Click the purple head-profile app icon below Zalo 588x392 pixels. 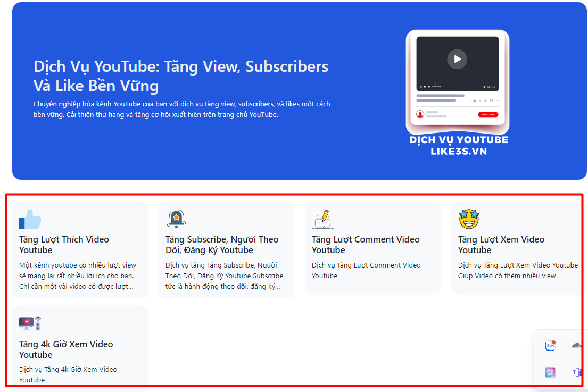coord(550,372)
